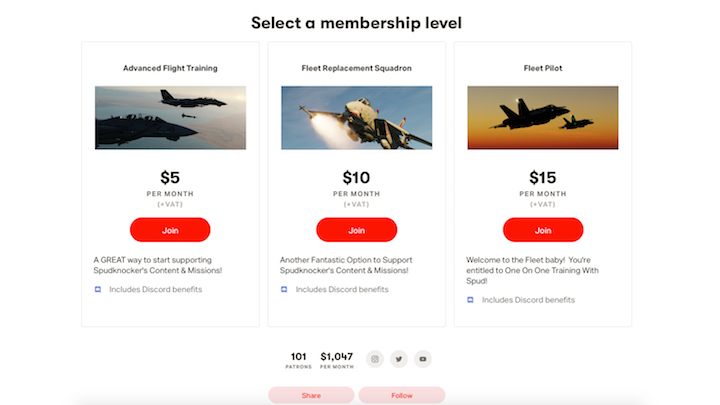720x405 pixels.
Task: Join the $10 Fleet Replacement Squadron tier
Action: coord(356,230)
